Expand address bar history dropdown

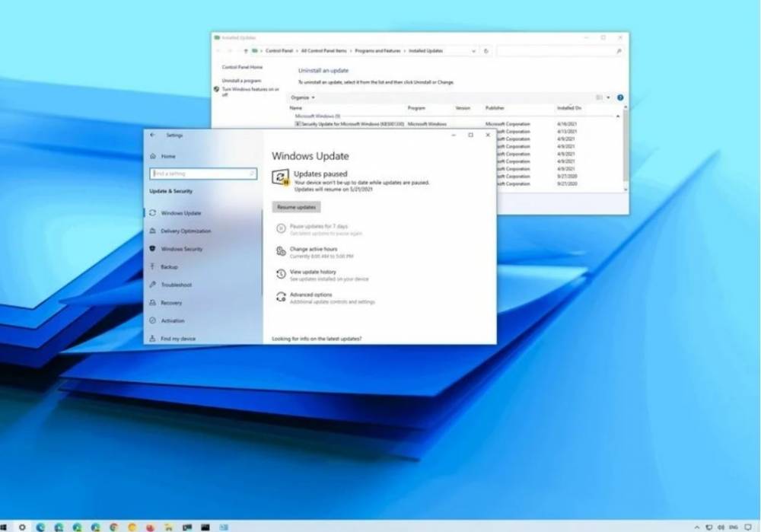473,51
